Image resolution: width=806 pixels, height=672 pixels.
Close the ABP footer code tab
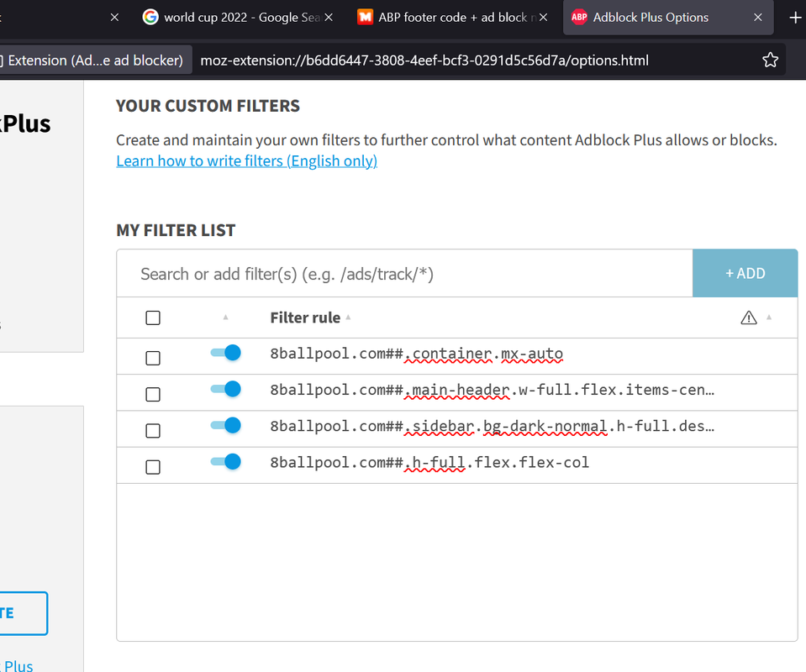pos(543,17)
